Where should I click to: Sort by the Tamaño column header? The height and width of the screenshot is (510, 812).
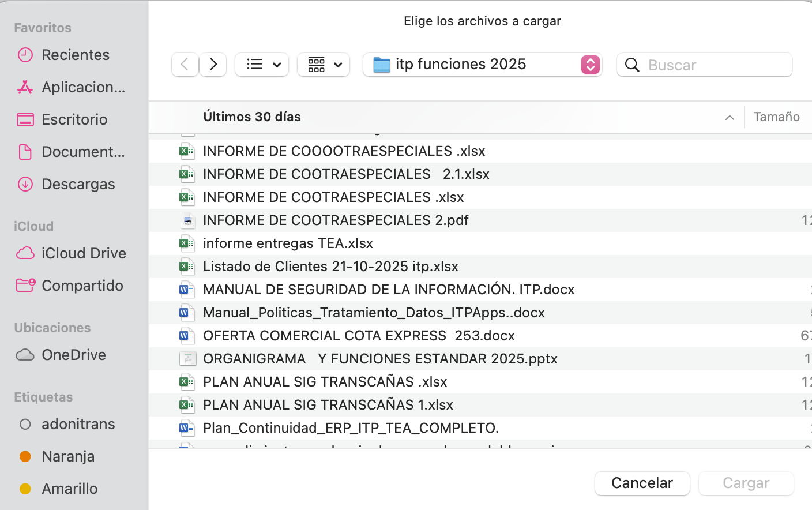(776, 117)
